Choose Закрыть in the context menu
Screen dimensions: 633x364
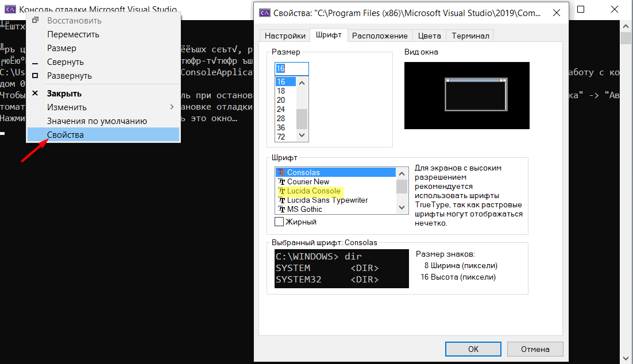pos(103,94)
